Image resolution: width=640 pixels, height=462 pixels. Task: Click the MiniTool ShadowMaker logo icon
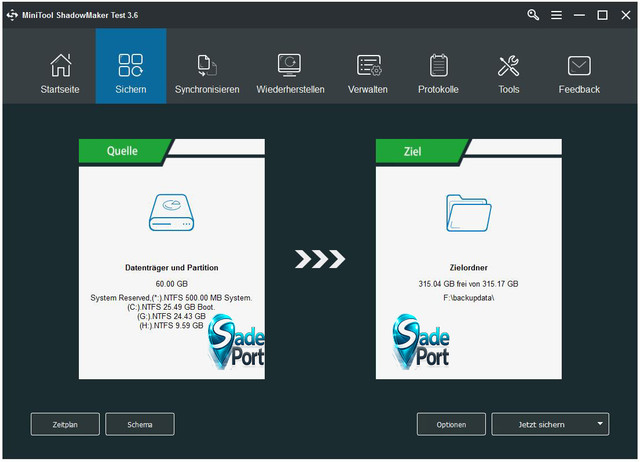(12, 15)
